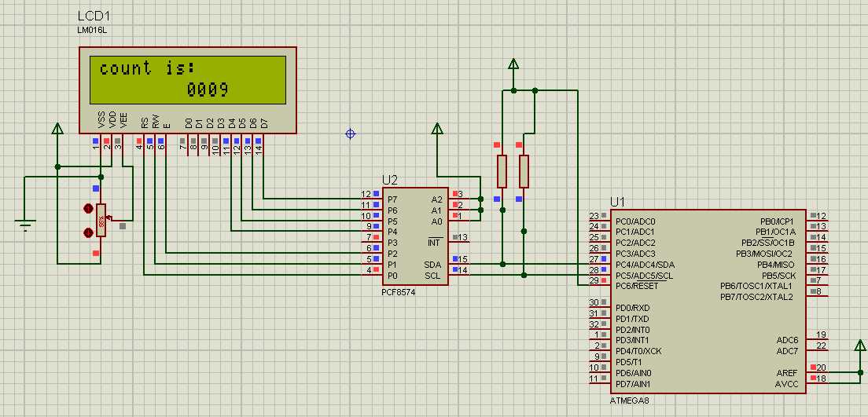
Task: Click the U1 reference label
Action: click(x=617, y=202)
